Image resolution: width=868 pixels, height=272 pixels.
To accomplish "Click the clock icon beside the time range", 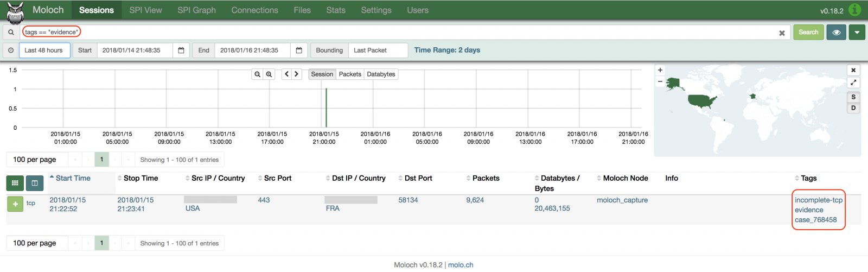I will click(x=11, y=50).
